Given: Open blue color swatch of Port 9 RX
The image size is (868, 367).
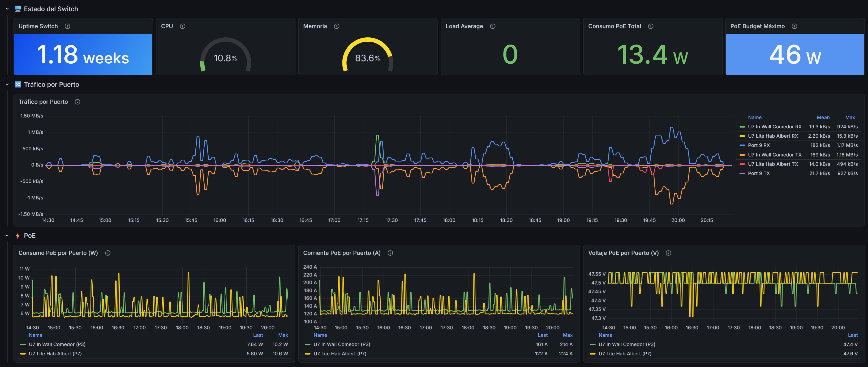Looking at the screenshot, I should coord(742,146).
